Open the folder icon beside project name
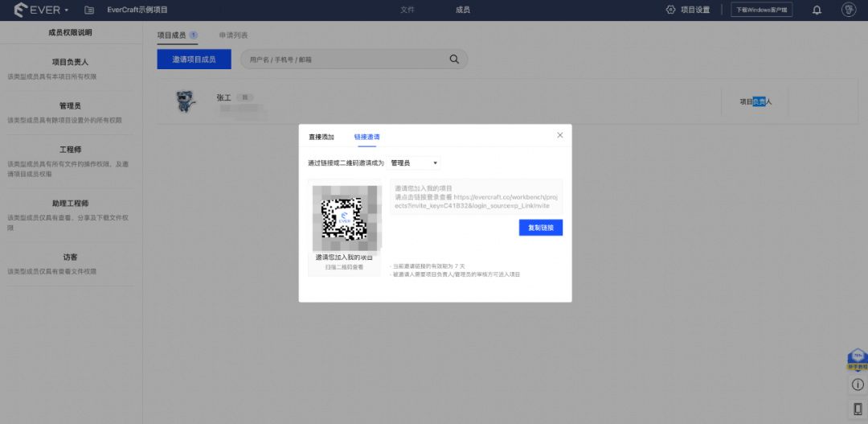The image size is (868, 424). point(88,10)
